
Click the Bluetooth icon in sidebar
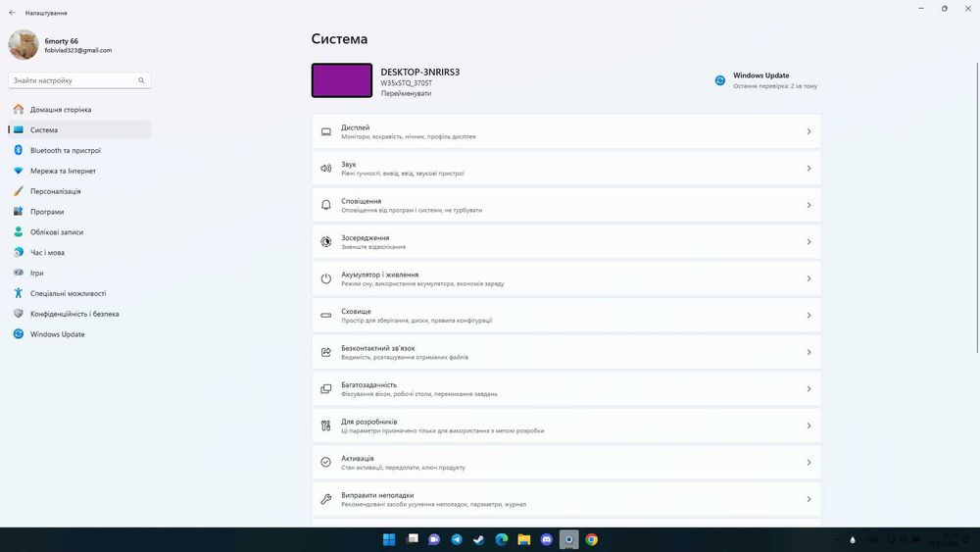coord(18,150)
